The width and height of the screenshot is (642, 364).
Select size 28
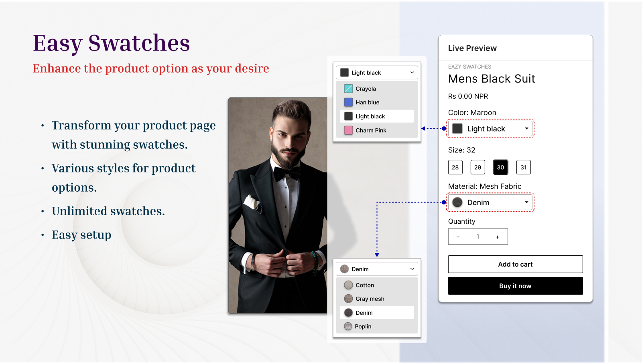tap(455, 167)
